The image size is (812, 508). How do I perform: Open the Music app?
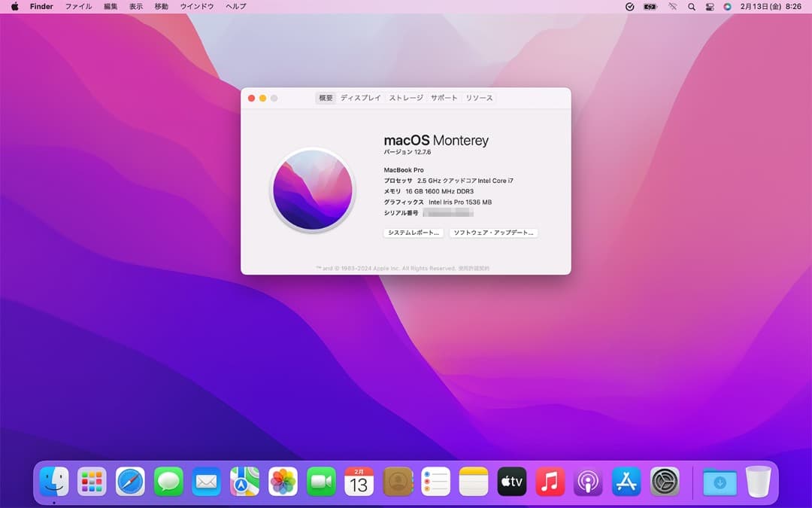pyautogui.click(x=550, y=482)
